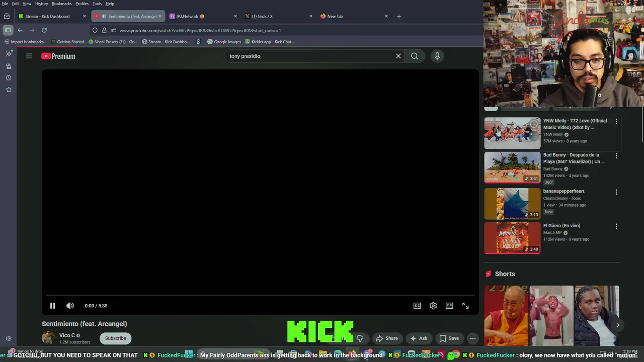
Task: Open bananapepperheart video title
Action: click(563, 191)
